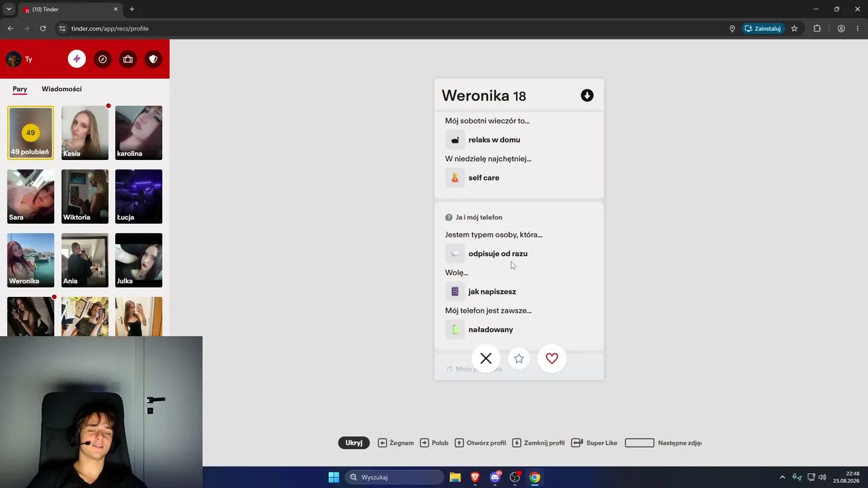The image size is (868, 488).
Task: Open a new browser tab
Action: [x=132, y=9]
